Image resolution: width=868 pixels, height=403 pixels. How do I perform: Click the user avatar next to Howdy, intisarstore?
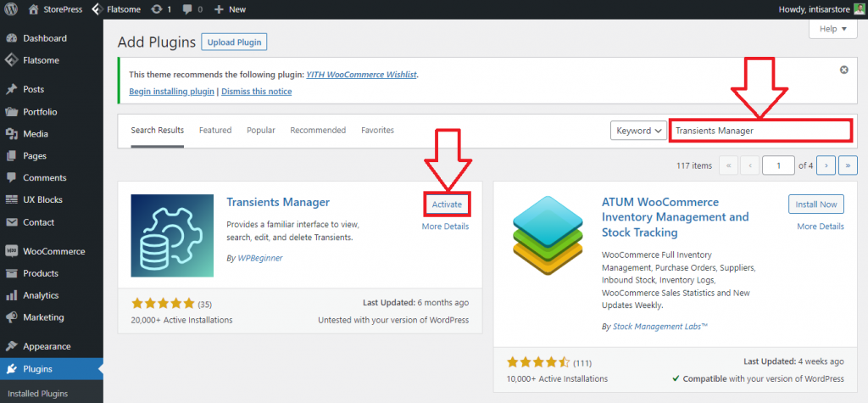[859, 9]
